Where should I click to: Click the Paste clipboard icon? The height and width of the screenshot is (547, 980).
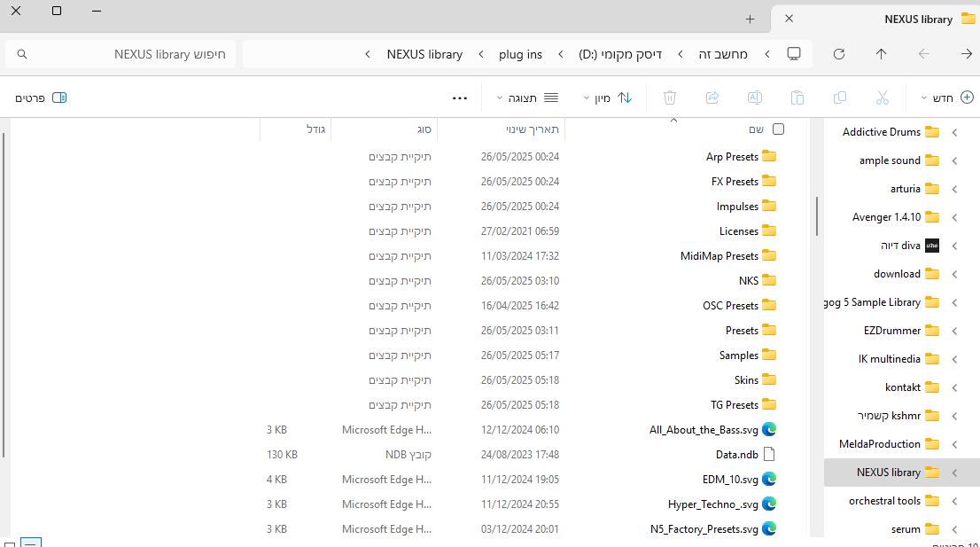pyautogui.click(x=797, y=98)
